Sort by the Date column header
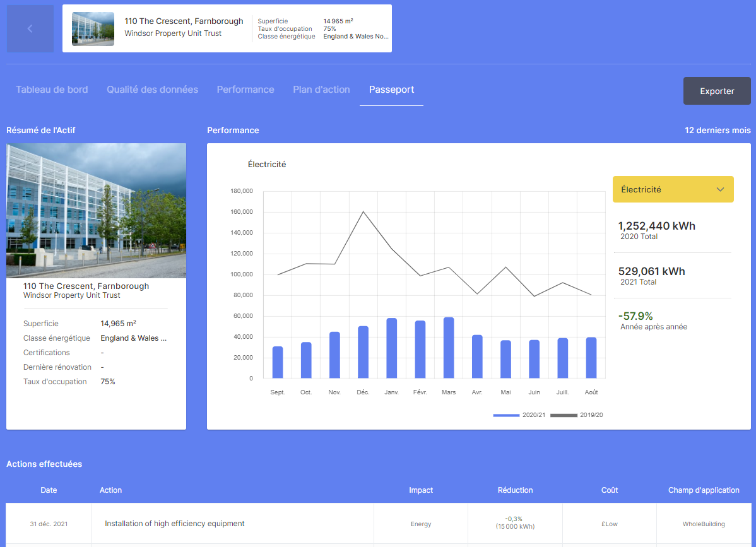Screen dimensions: 756x547 pos(49,490)
